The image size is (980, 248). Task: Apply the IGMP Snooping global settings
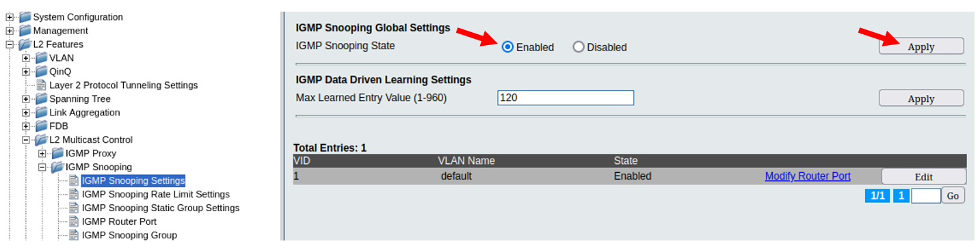click(921, 46)
